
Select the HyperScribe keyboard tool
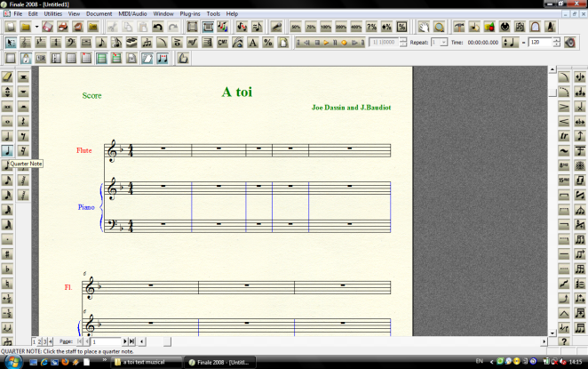(x=131, y=43)
